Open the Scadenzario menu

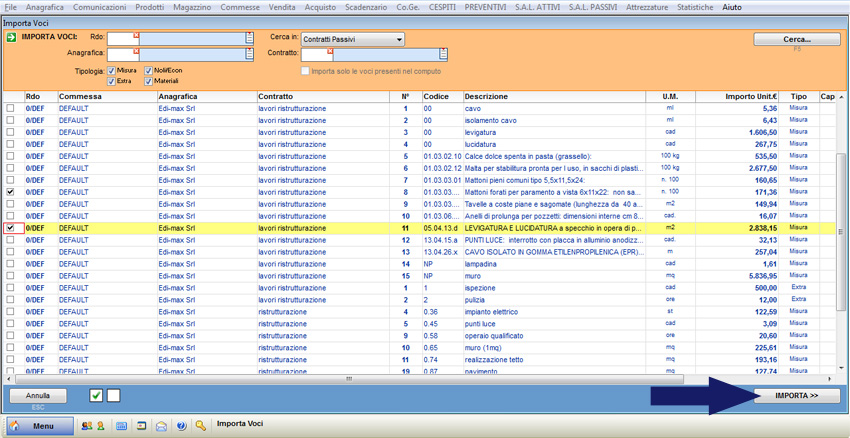pyautogui.click(x=366, y=7)
